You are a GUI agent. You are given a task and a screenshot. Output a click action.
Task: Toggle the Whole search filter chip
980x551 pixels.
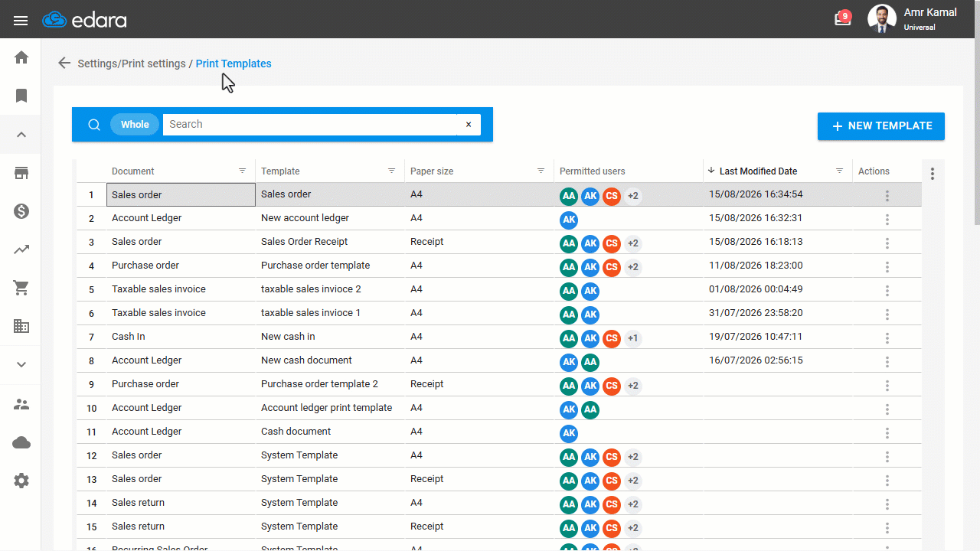pos(135,125)
